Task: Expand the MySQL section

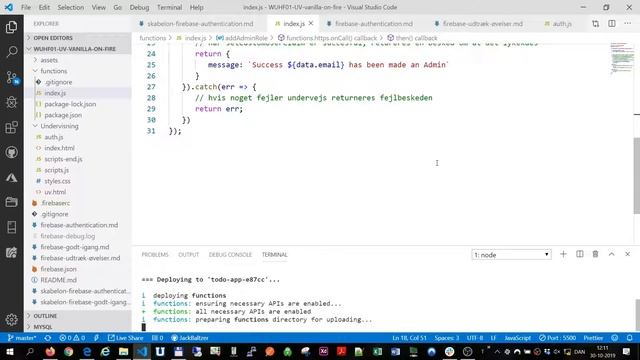Action: [x=78, y=327]
